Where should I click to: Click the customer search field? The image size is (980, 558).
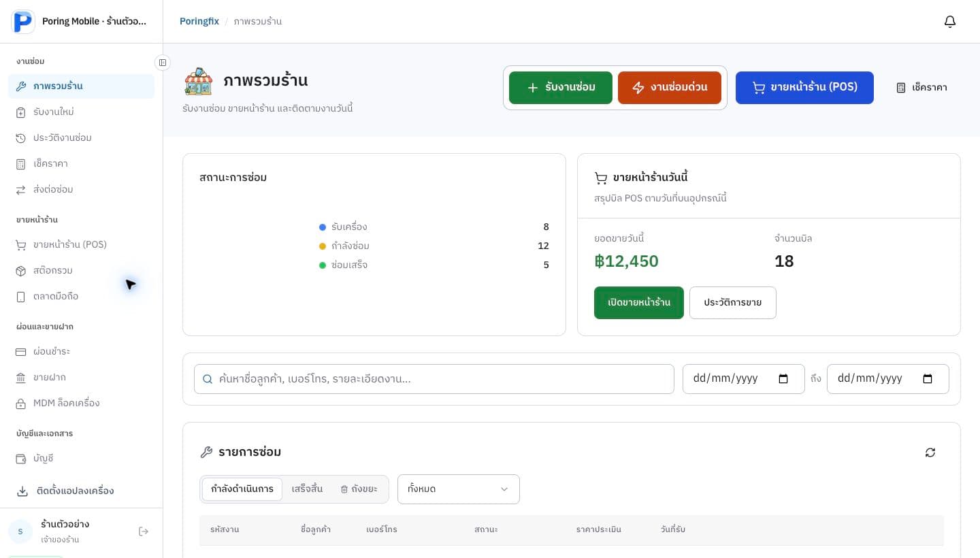point(434,379)
